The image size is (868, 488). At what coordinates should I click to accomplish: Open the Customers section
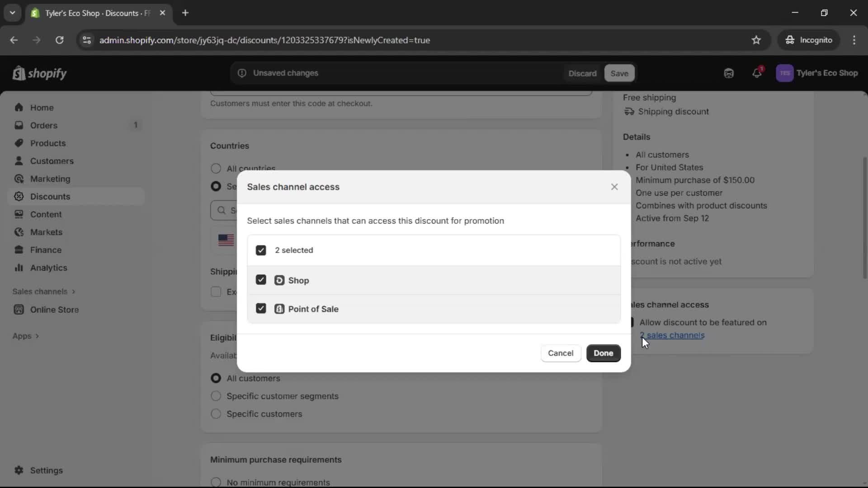pos(52,161)
